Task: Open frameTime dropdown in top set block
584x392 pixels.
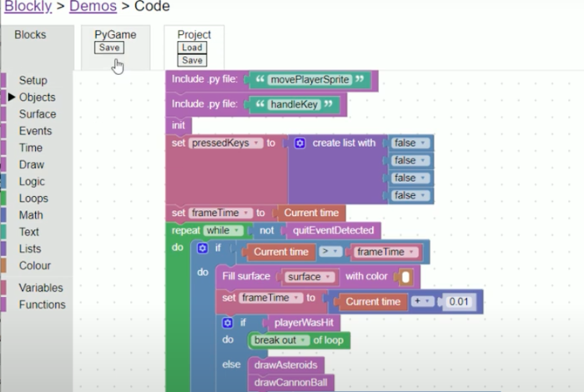Action: tap(220, 213)
